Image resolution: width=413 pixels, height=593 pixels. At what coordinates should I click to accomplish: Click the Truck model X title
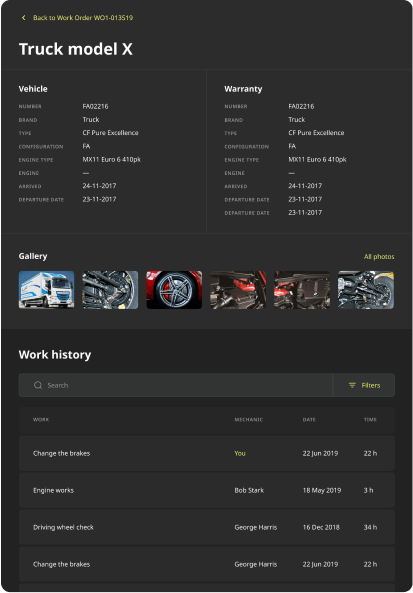(76, 49)
